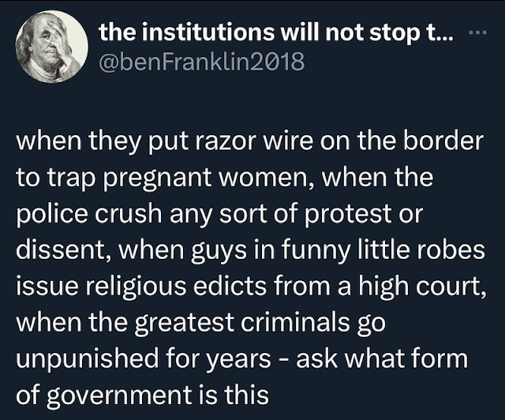Viewport: 505px width, 420px height.
Task: Click the word "unpunished" in the tweet
Action: [x=88, y=360]
